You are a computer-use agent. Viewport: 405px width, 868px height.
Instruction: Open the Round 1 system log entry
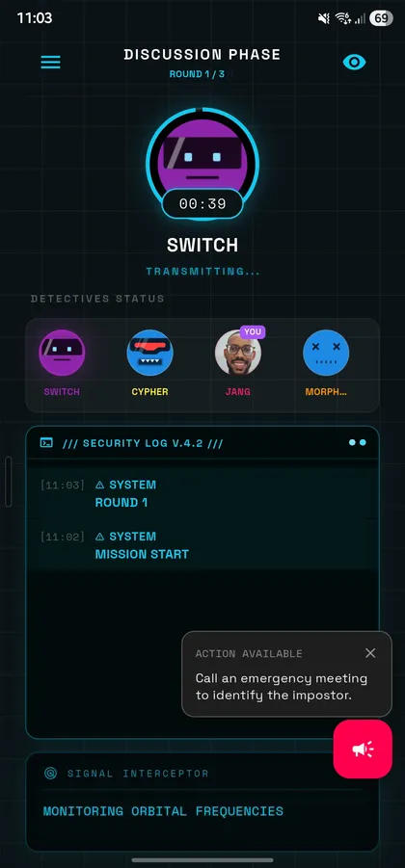tap(202, 494)
